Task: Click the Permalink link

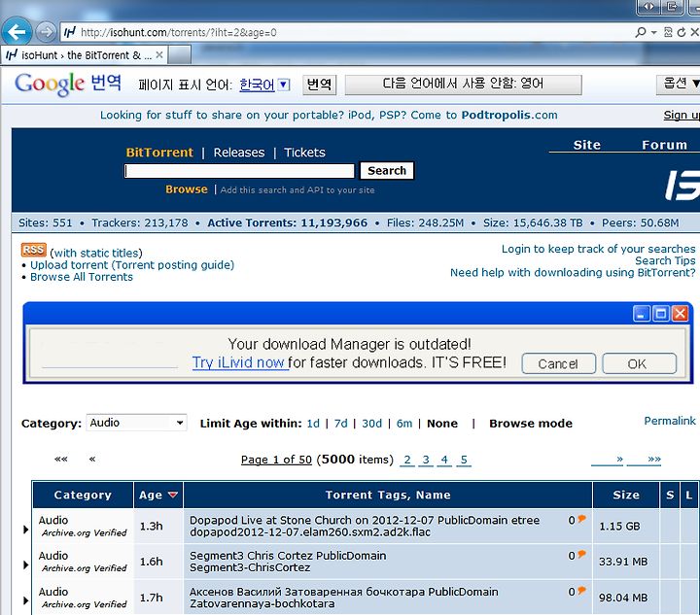Action: pyautogui.click(x=669, y=421)
